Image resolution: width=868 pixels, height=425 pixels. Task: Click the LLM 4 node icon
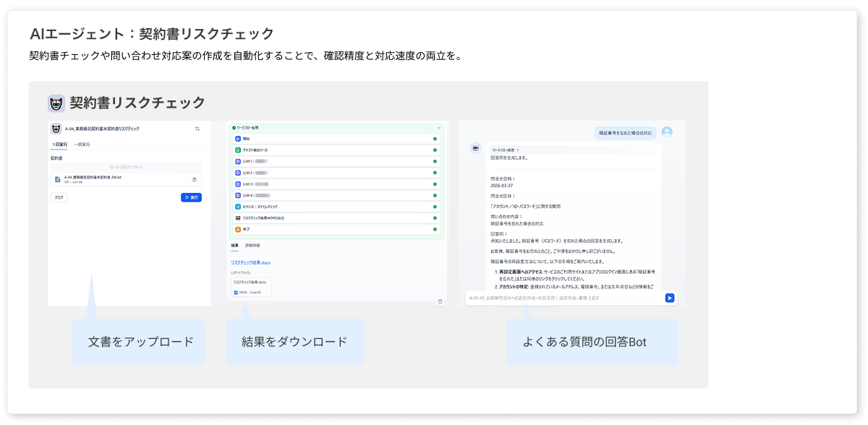pyautogui.click(x=238, y=195)
